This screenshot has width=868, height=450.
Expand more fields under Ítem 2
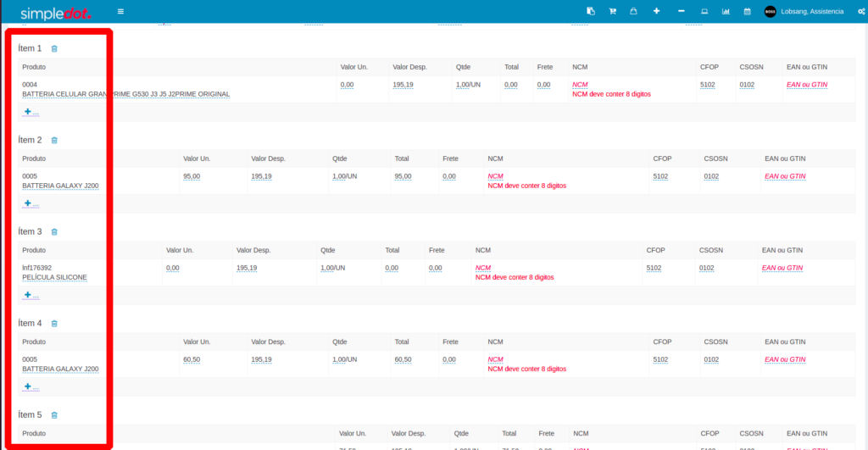31,203
